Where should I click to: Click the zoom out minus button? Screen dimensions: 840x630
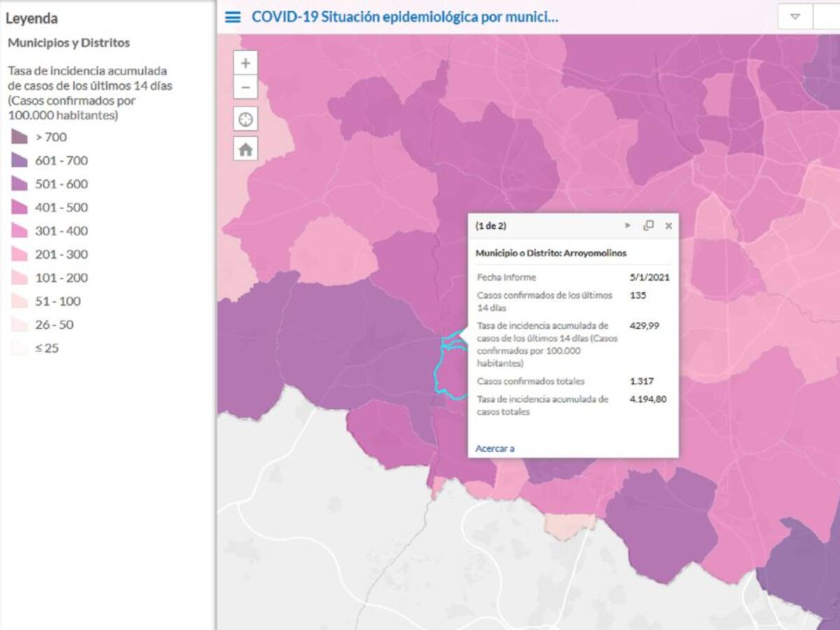tap(245, 87)
